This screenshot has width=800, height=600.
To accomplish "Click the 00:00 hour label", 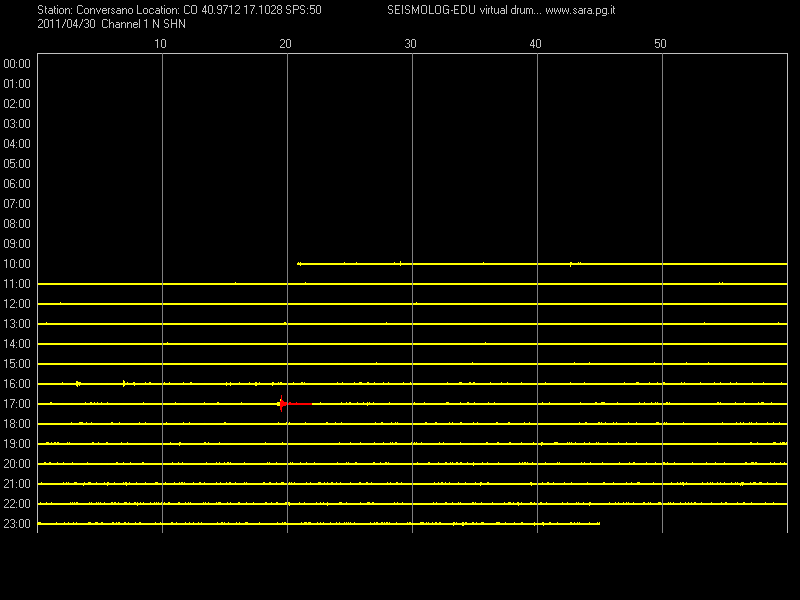I will point(17,64).
